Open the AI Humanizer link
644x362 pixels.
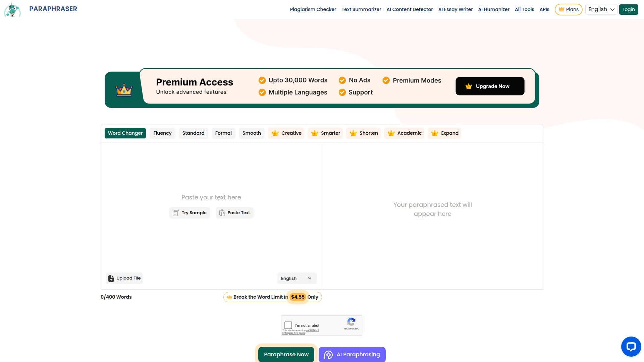[494, 9]
